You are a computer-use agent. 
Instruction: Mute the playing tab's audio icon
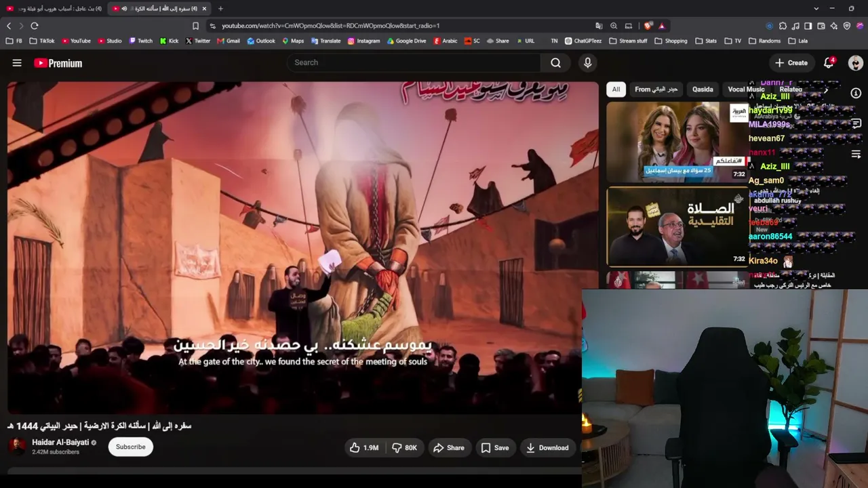tap(124, 9)
